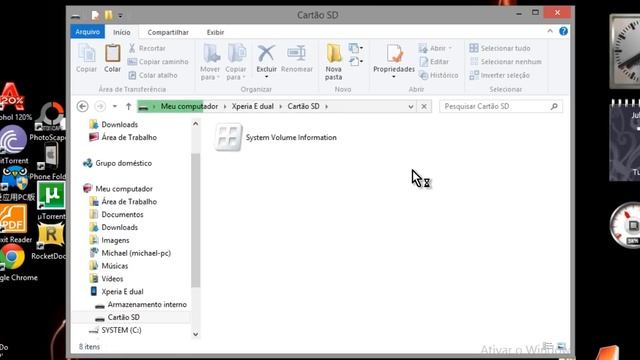Click uTorrent desktop icon

click(x=51, y=200)
